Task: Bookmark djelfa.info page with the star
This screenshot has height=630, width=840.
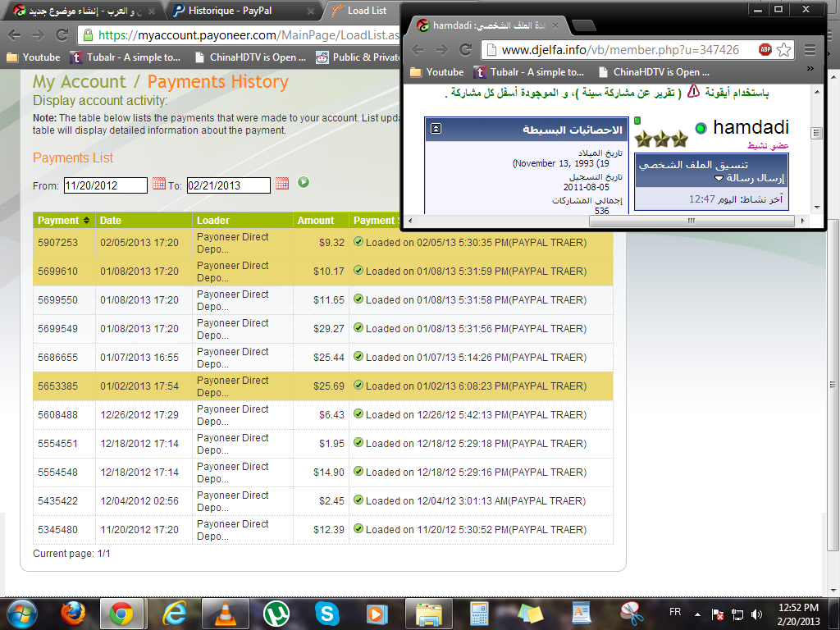Action: pos(783,50)
